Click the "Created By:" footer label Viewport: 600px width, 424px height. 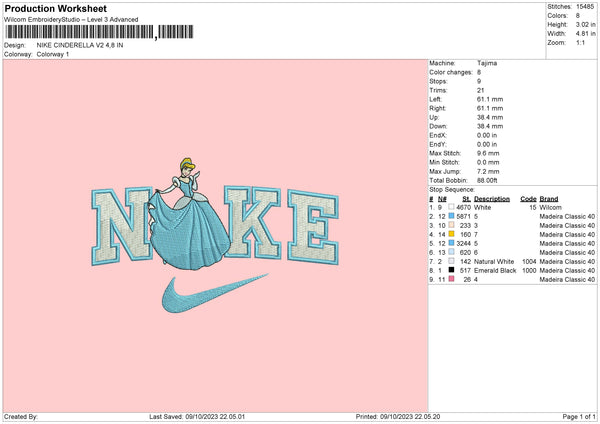(21, 417)
